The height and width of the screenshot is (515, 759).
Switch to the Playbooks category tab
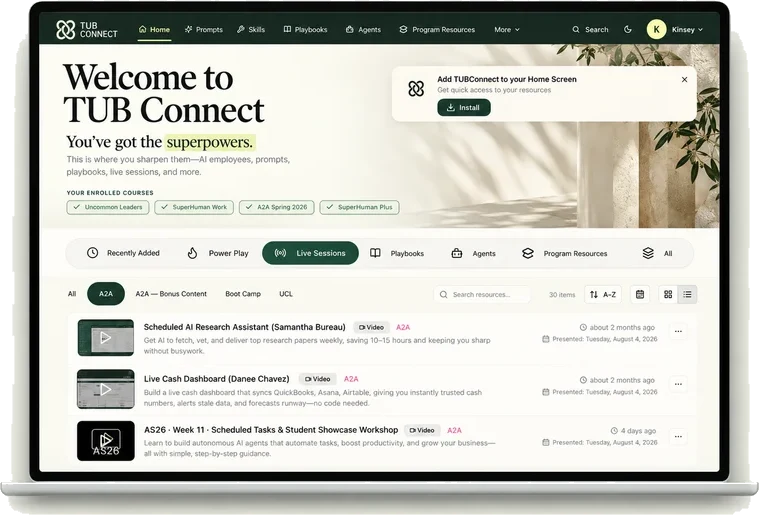pyautogui.click(x=397, y=253)
